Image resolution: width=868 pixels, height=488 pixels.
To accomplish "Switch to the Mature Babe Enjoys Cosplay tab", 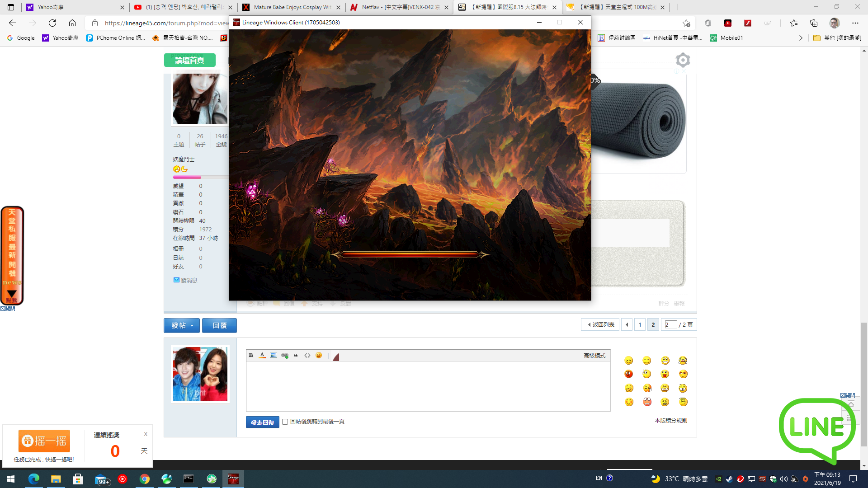I will tap(292, 7).
